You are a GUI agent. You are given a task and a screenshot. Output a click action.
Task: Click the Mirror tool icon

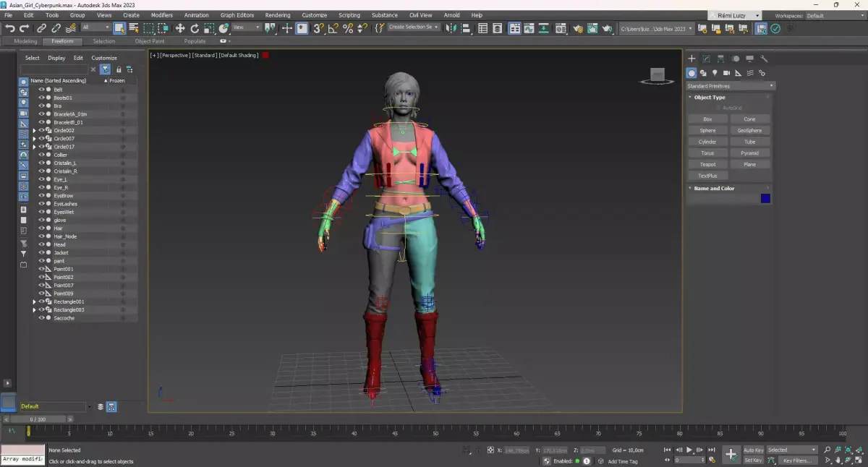[451, 28]
